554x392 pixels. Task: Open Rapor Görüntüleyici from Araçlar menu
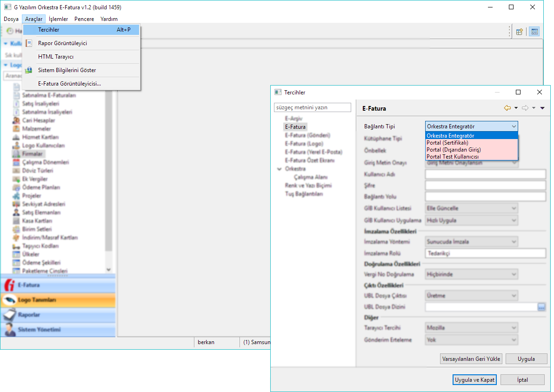pos(81,43)
